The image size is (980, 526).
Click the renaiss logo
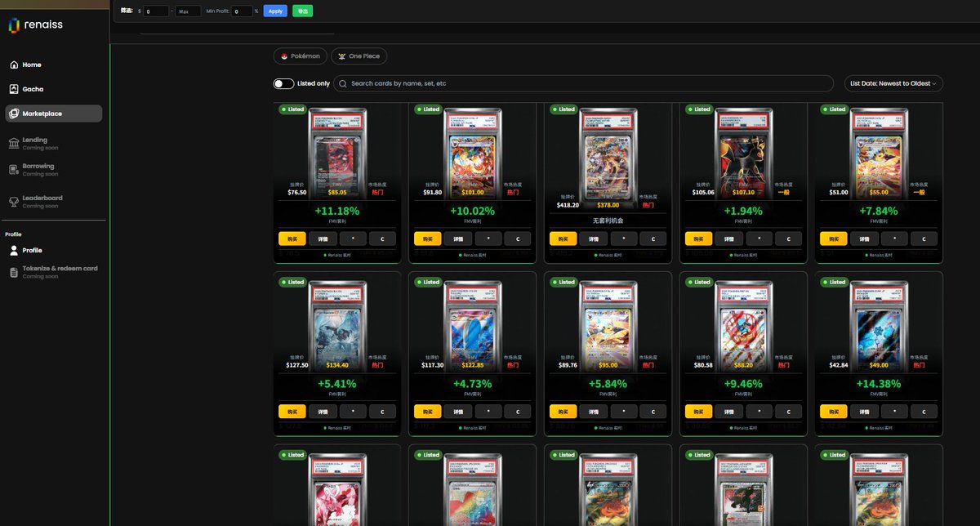(35, 25)
